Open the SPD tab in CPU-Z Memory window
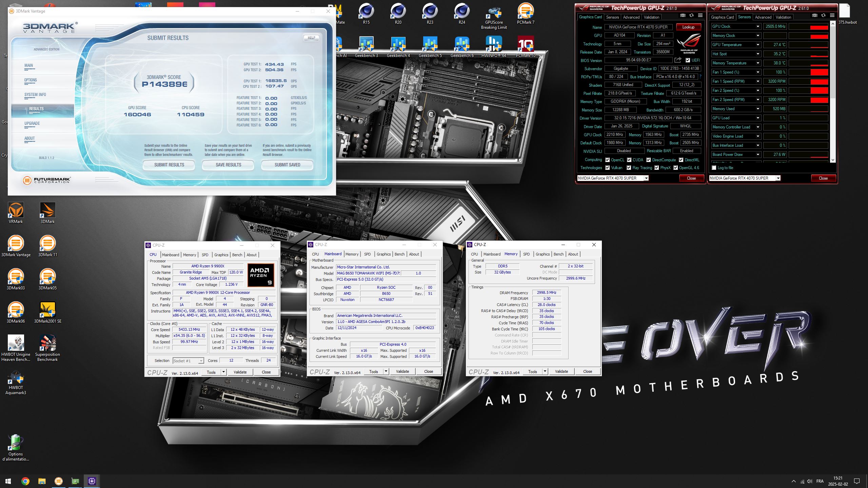This screenshot has height=488, width=868. [x=526, y=254]
